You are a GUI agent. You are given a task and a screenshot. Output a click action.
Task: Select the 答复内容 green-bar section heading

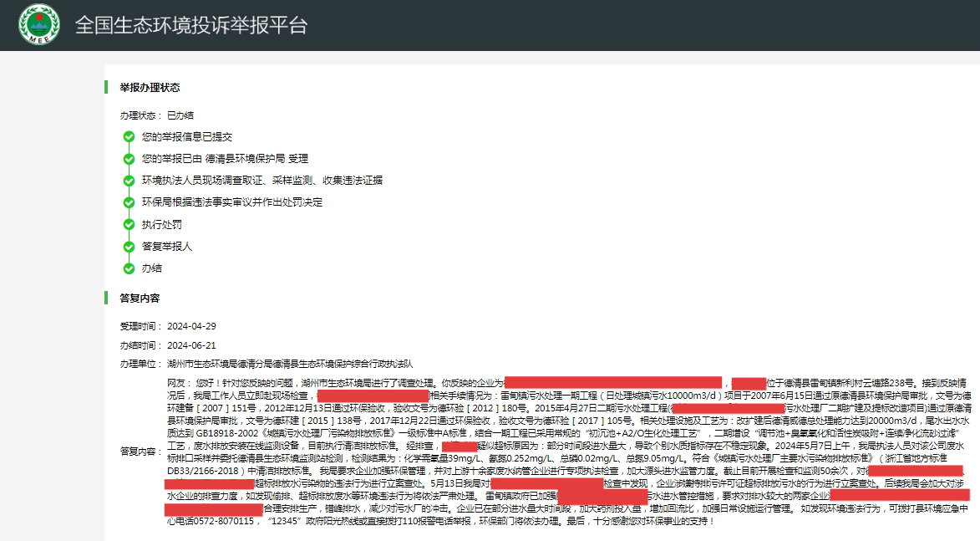coord(140,299)
